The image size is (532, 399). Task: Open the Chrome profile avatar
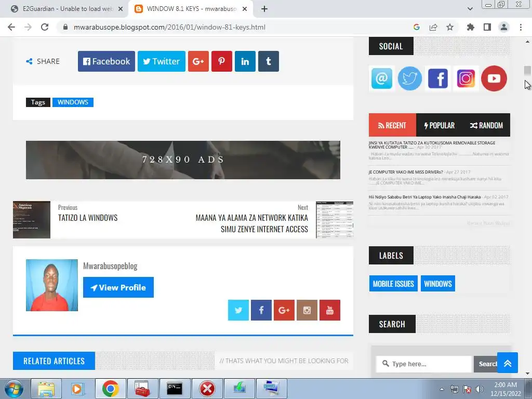coord(504,27)
